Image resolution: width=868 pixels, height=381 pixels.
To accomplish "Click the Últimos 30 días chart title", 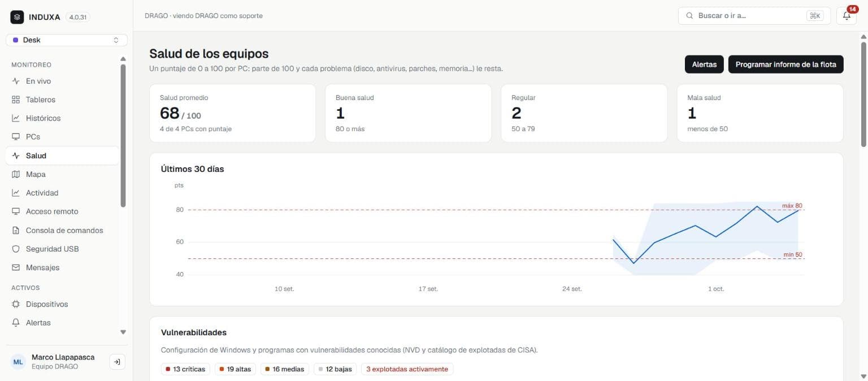I will pyautogui.click(x=192, y=169).
